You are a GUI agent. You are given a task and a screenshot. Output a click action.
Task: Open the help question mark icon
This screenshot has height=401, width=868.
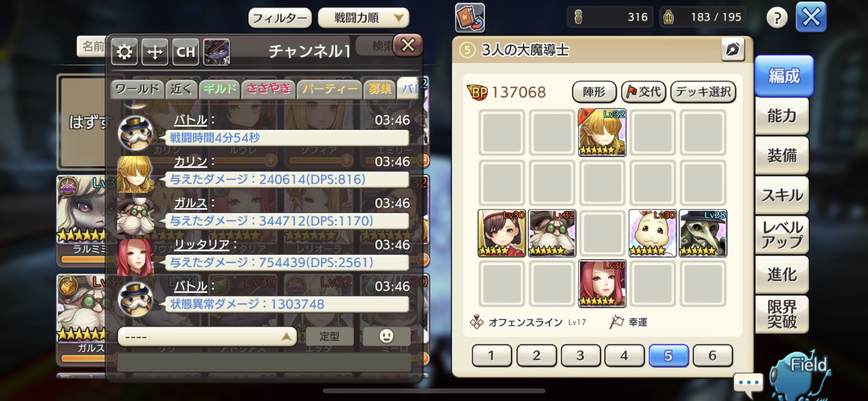pyautogui.click(x=777, y=18)
